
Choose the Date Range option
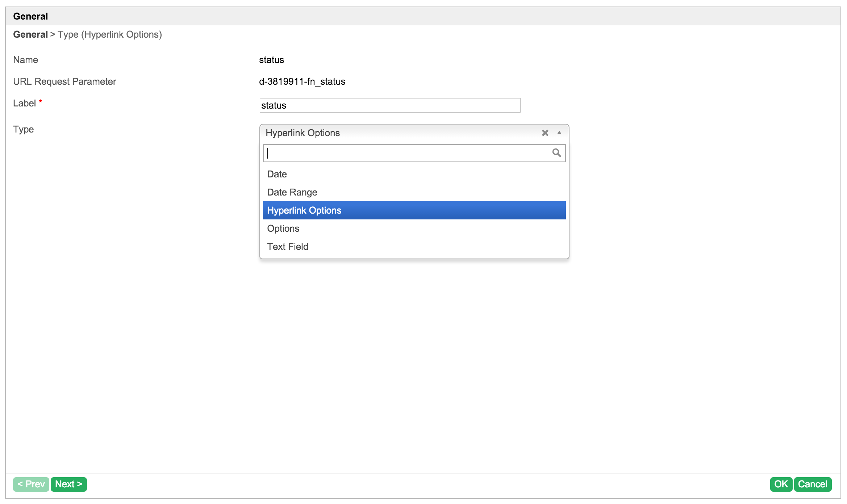pyautogui.click(x=292, y=192)
